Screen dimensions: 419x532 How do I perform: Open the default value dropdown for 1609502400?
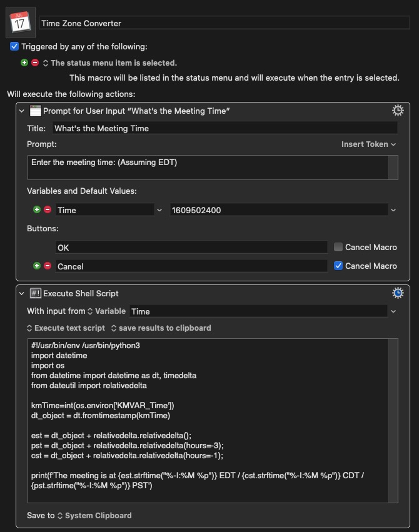coord(393,210)
